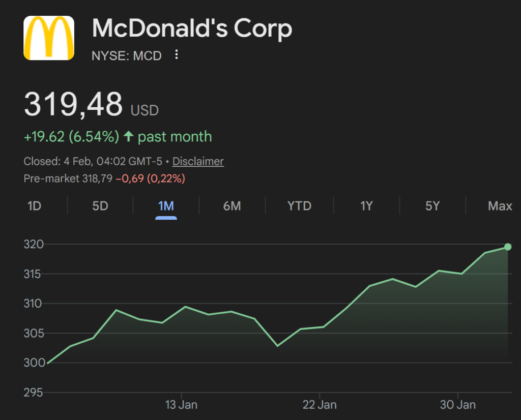The image size is (521, 420).
Task: Click the NYSE: MCD ticker label
Action: [x=126, y=55]
